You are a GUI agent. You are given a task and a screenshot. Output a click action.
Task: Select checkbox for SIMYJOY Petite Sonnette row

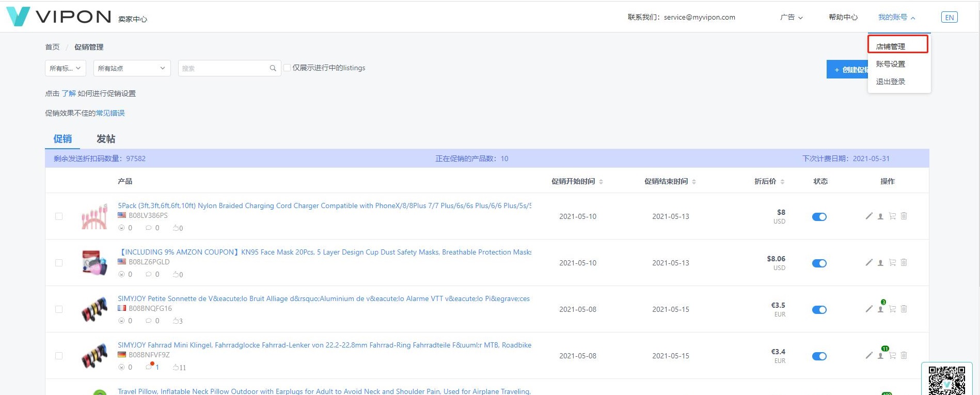[59, 309]
